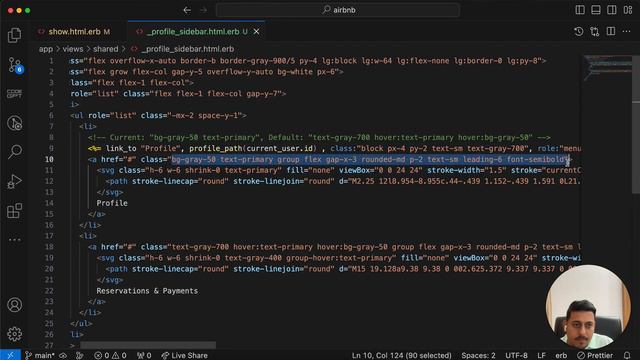
Task: Customize layout from title bar icon
Action: [628, 10]
